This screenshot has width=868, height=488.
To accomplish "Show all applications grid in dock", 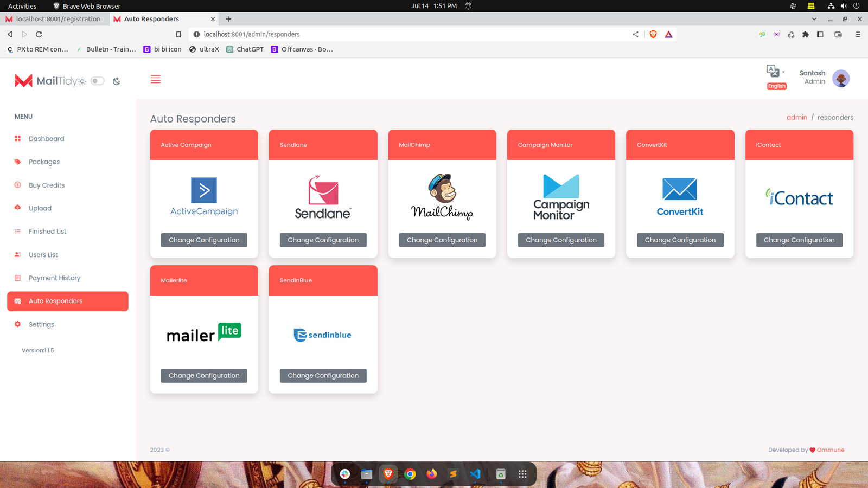I will (x=522, y=474).
